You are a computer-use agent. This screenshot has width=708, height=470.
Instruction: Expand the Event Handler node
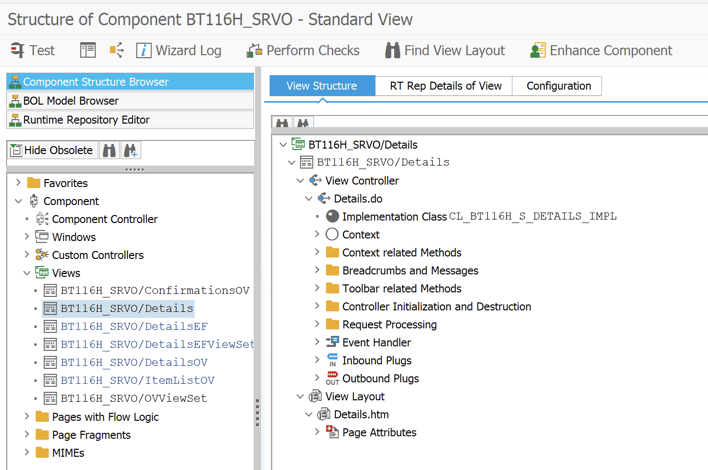(x=318, y=343)
